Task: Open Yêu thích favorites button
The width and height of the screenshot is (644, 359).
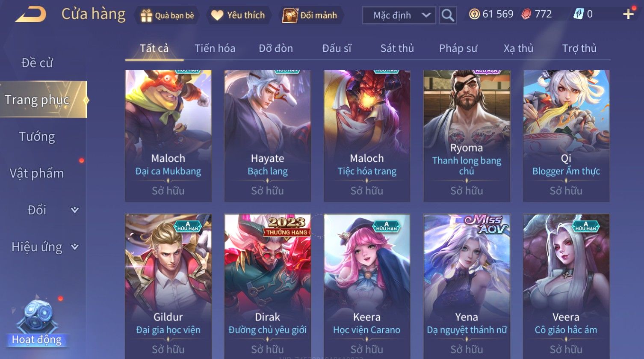Action: [239, 15]
